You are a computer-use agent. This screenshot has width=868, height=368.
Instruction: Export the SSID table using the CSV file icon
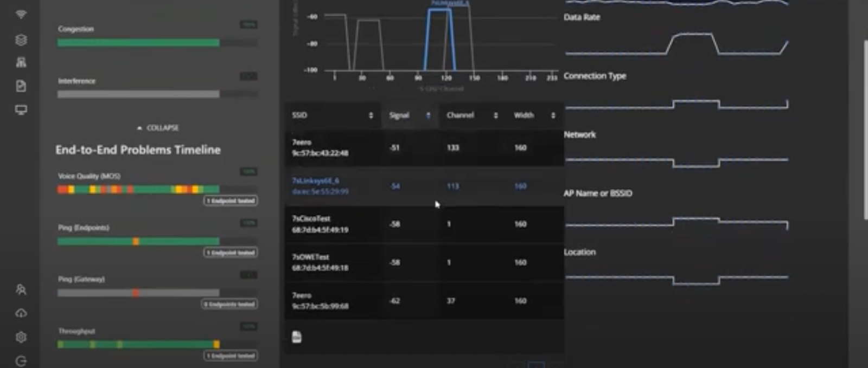tap(296, 337)
